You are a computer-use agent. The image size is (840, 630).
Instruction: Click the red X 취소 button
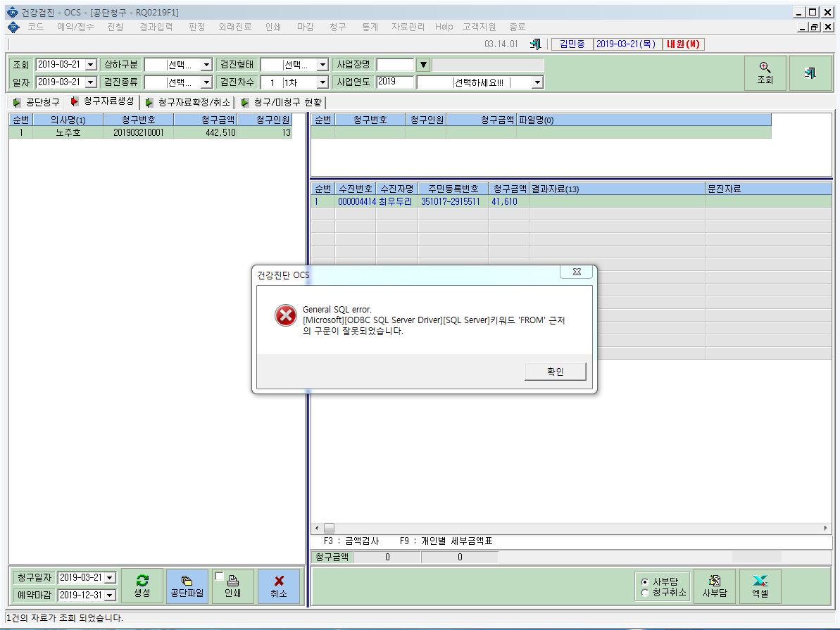coord(279,586)
